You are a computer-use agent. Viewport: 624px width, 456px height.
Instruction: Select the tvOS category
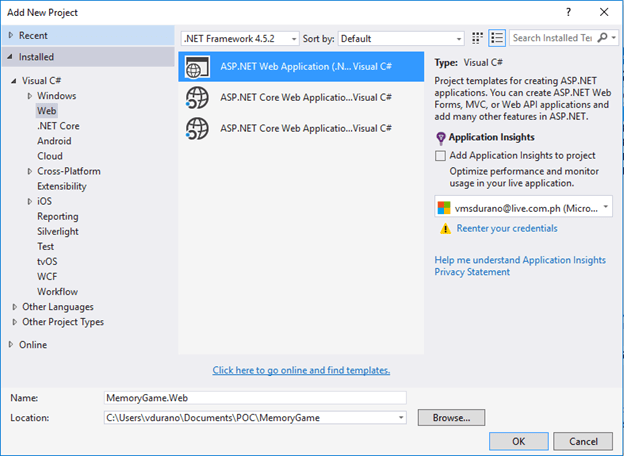[x=47, y=261]
